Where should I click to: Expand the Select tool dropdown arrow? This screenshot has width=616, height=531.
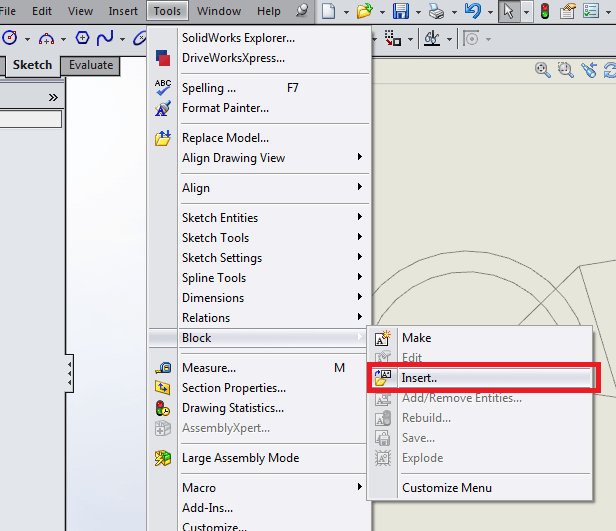click(x=526, y=12)
